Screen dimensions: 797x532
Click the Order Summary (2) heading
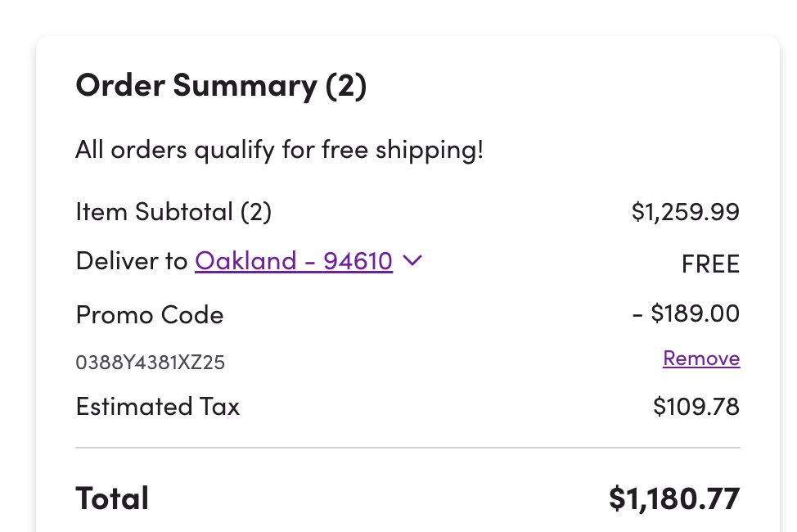pos(221,86)
